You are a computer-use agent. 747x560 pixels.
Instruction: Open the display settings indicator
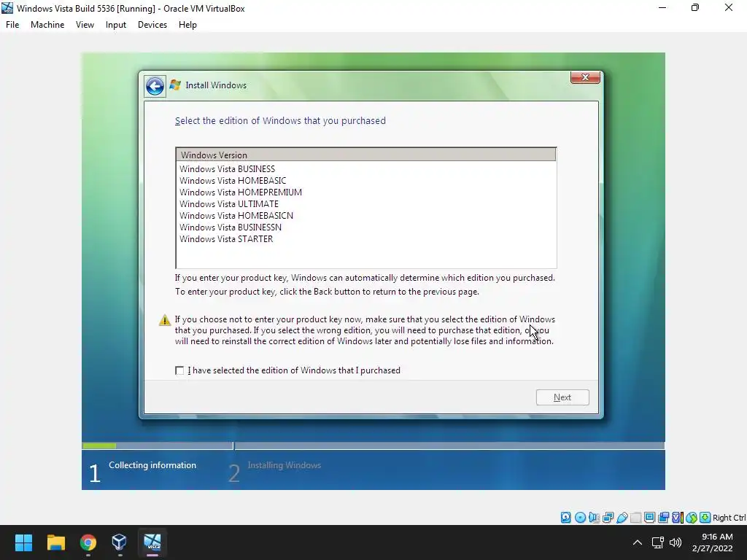point(649,518)
